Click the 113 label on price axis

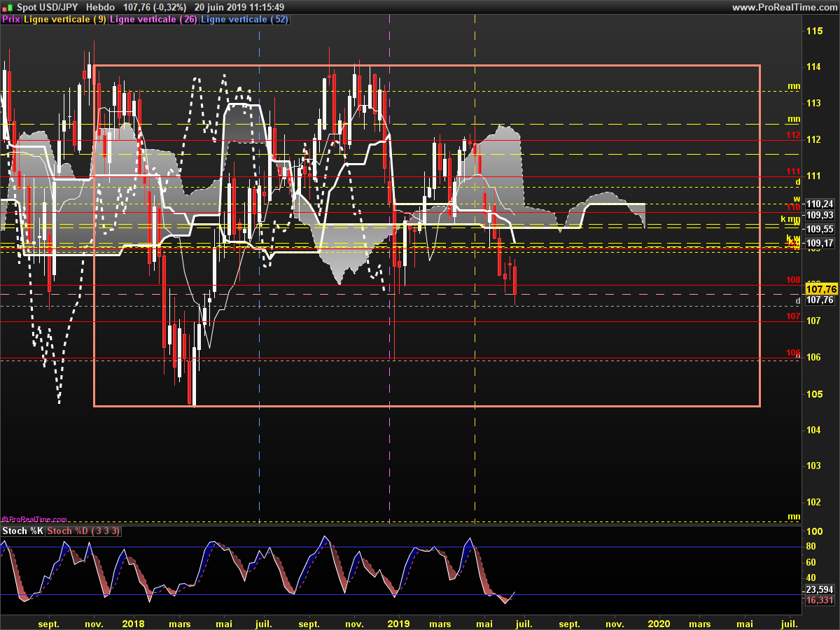814,104
